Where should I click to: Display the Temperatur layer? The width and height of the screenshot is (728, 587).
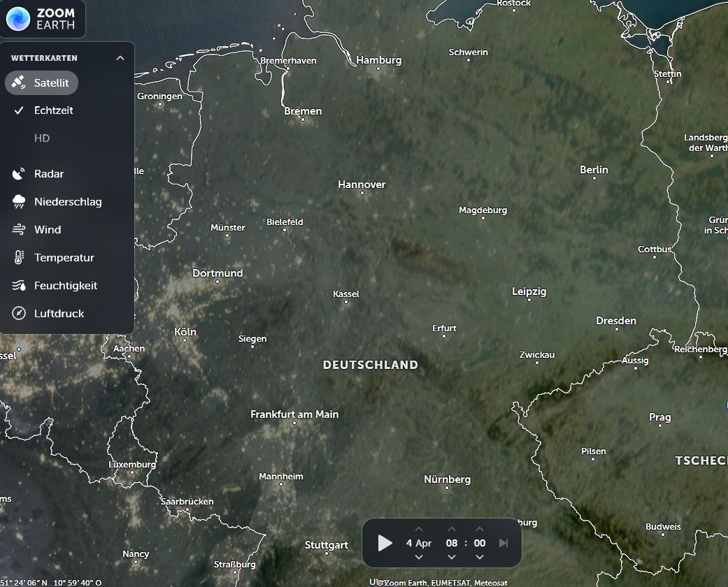[64, 257]
